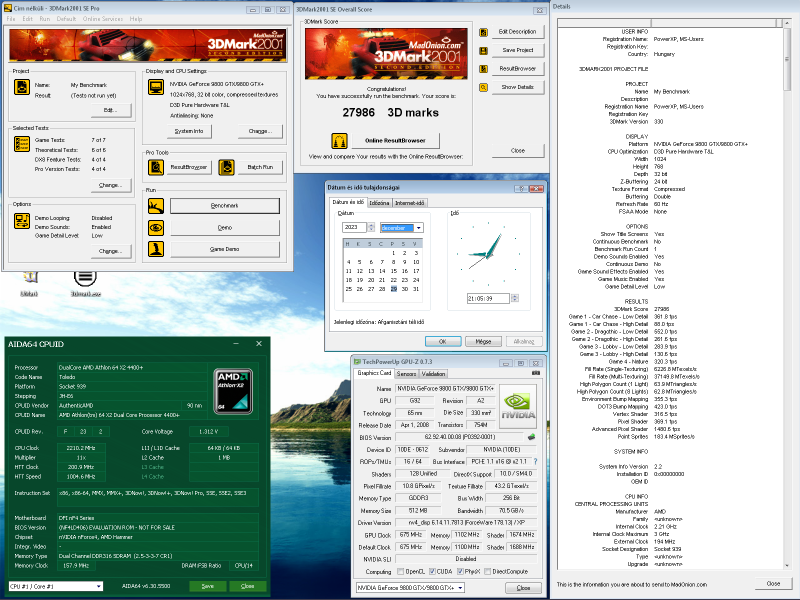
Task: Open the 3dmark.exe desktop icon
Action: (85, 283)
